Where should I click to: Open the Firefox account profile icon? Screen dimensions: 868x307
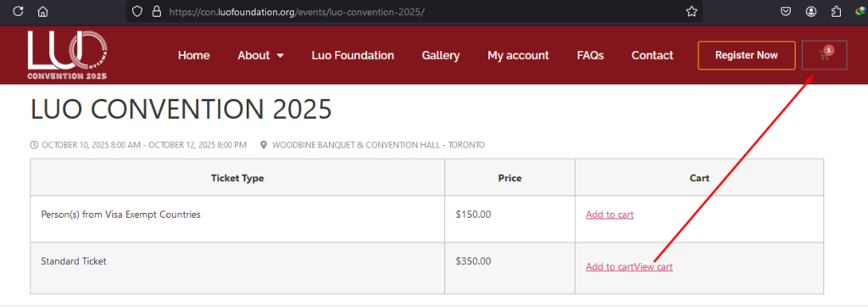[811, 11]
